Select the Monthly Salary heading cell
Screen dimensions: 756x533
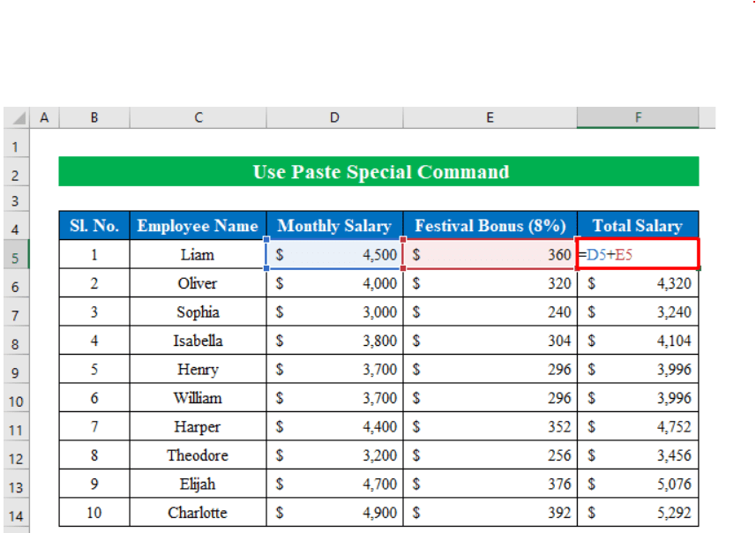[333, 226]
